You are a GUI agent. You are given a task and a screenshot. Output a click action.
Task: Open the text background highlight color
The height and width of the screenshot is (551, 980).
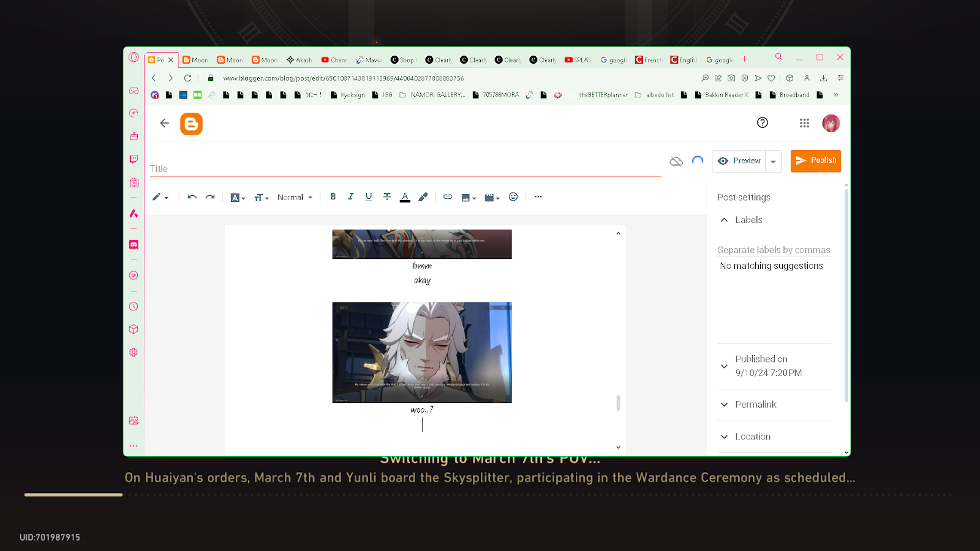click(x=423, y=197)
